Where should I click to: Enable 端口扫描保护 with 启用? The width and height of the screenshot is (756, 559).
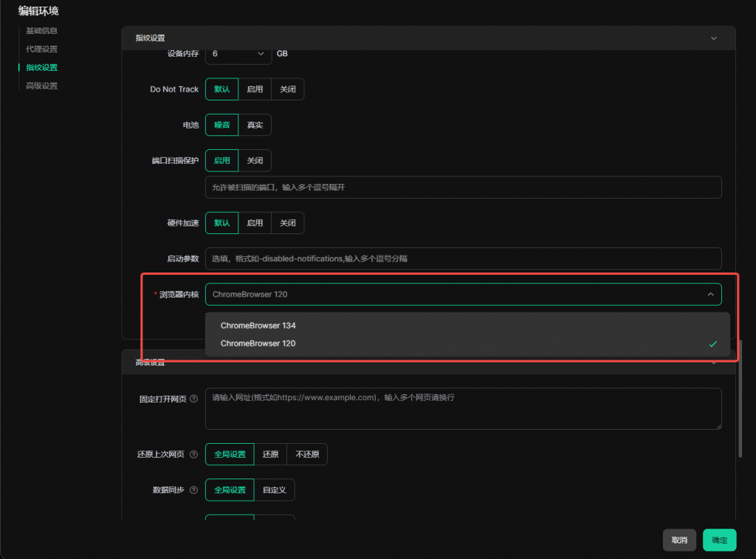[x=221, y=160]
